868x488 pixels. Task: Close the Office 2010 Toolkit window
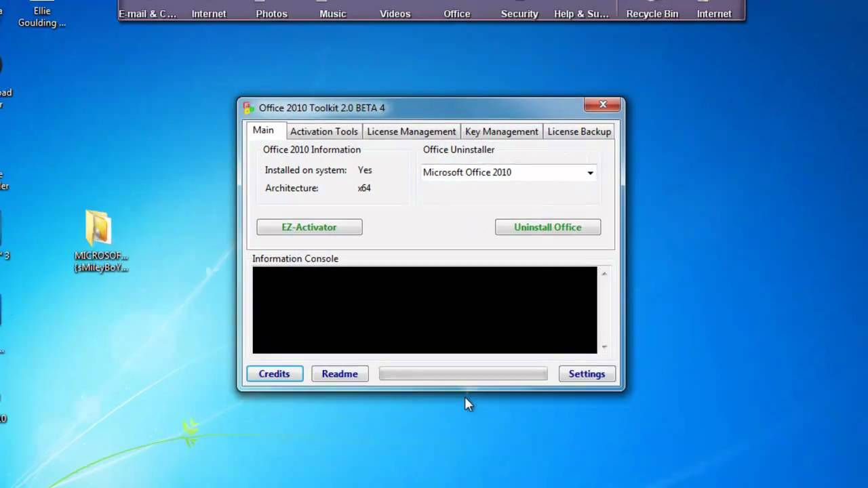click(x=602, y=104)
